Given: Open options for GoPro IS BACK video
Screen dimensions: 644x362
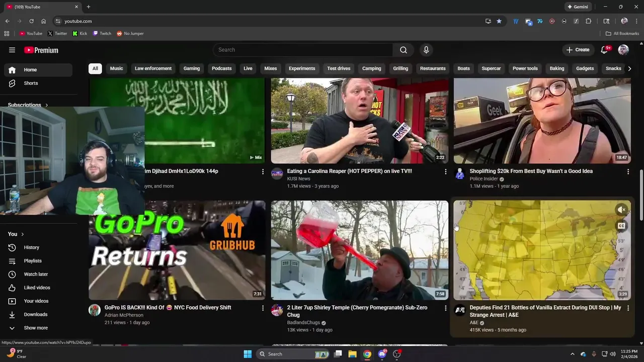Looking at the screenshot, I should coord(263,308).
